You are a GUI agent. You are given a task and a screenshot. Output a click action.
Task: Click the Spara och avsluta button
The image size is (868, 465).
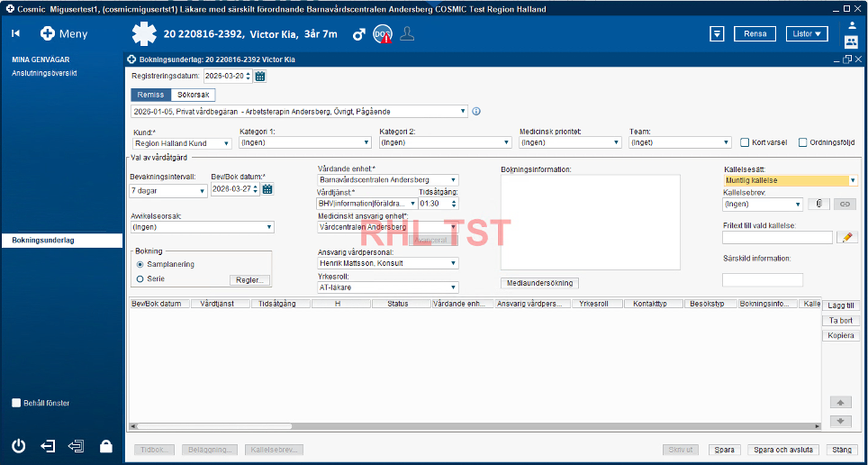pyautogui.click(x=783, y=450)
